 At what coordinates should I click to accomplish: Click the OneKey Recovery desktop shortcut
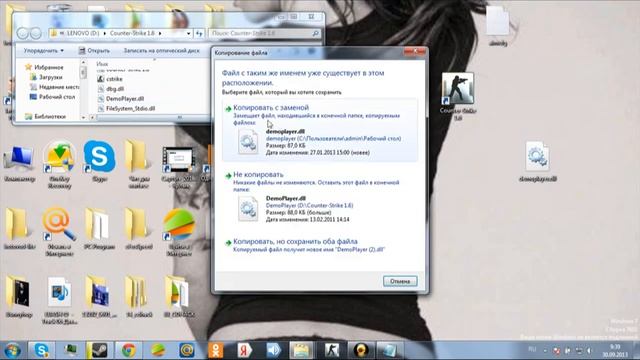(x=59, y=165)
